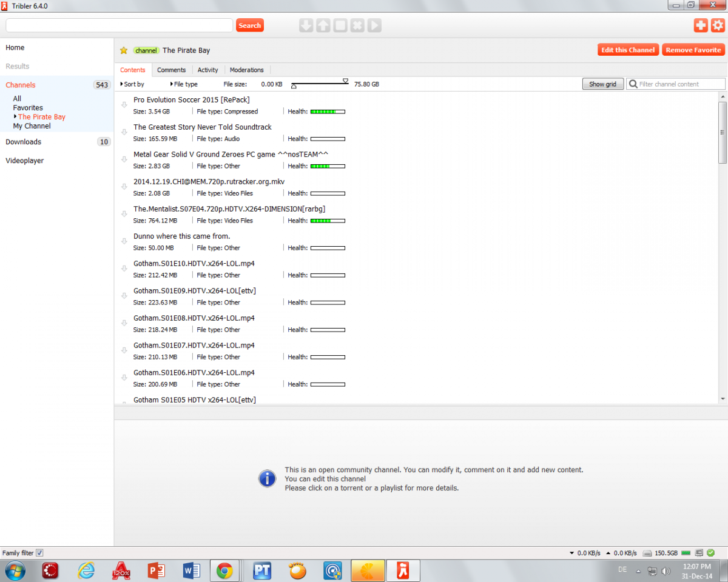Click the Show grid button
Image resolution: width=728 pixels, height=582 pixels.
(602, 84)
